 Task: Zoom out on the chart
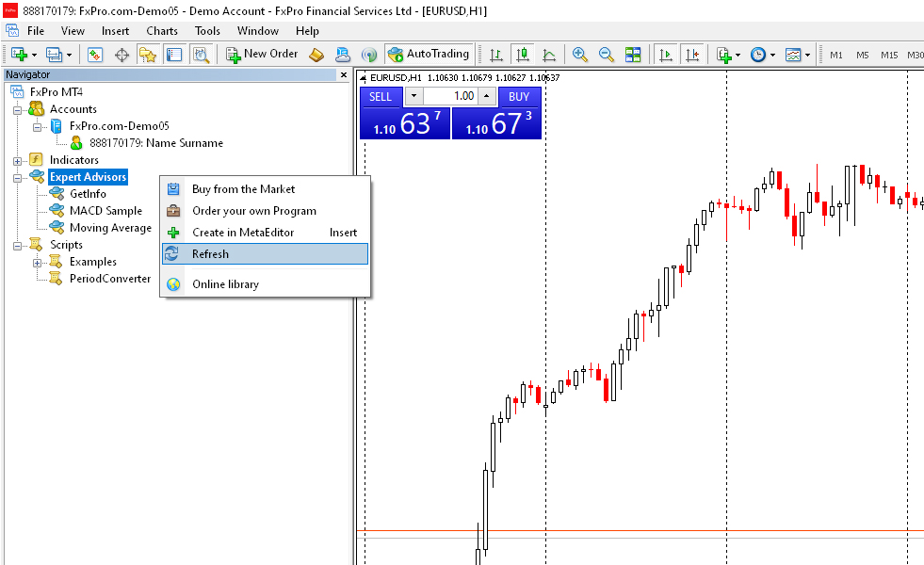[x=606, y=55]
